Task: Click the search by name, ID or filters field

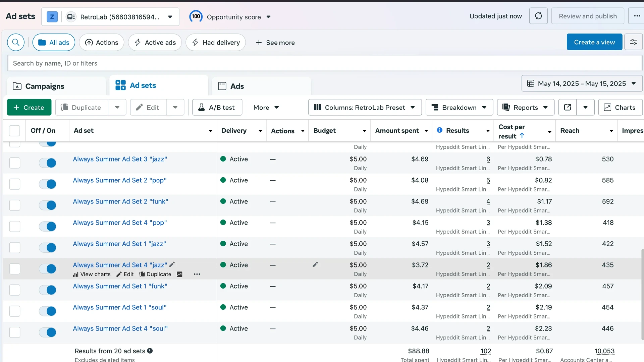Action: 325,63
